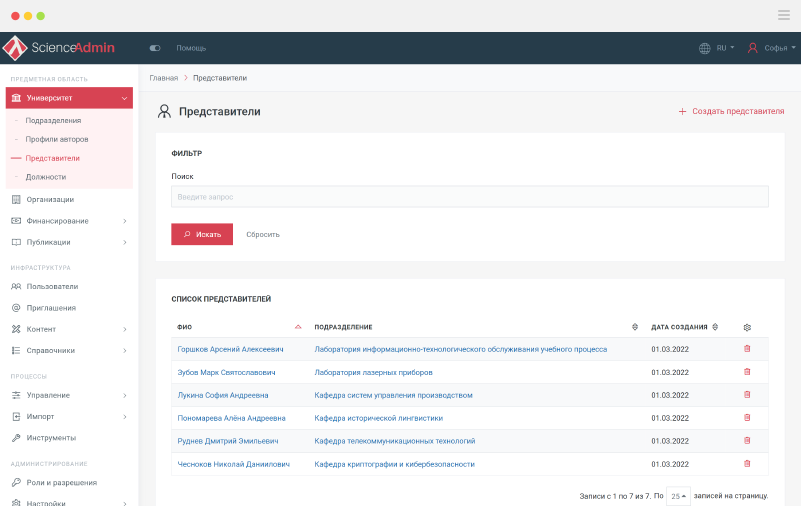Viewport: 801px width, 506px height.
Task: Click the hamburger menu icon at top right
Action: (783, 15)
